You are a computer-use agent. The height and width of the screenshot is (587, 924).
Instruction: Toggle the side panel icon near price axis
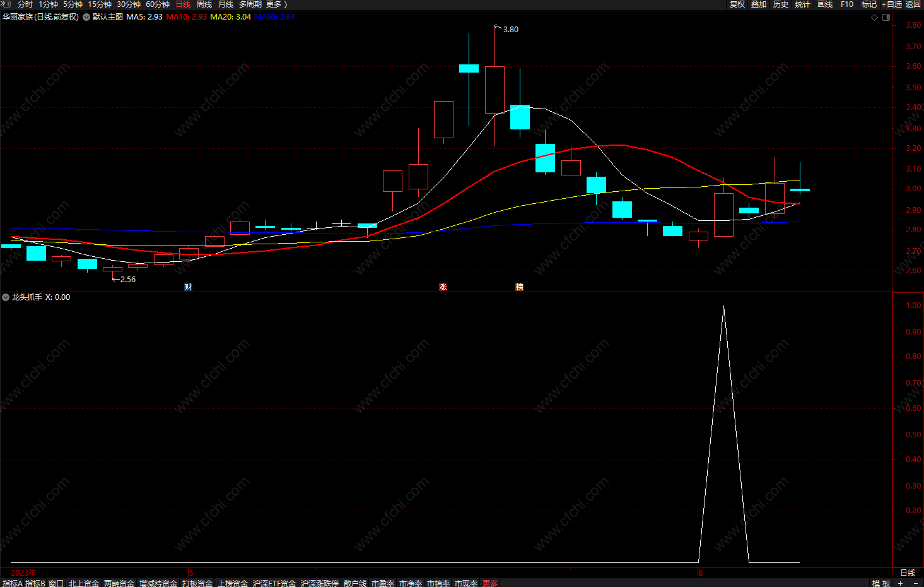click(x=886, y=17)
